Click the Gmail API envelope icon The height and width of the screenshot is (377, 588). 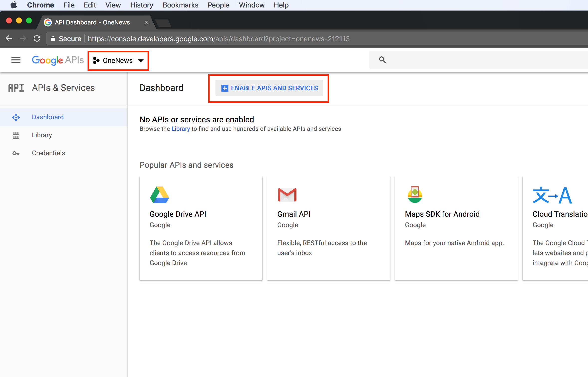tap(287, 195)
